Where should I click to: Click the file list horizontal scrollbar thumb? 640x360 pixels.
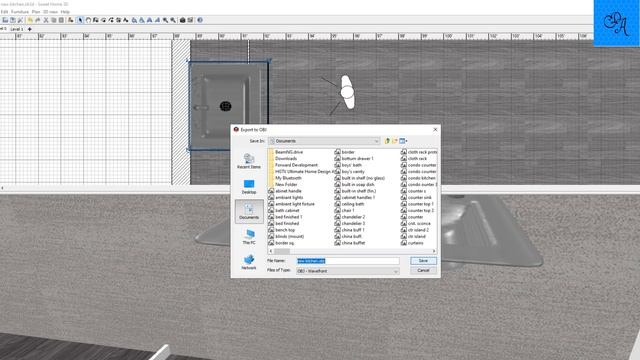point(282,251)
